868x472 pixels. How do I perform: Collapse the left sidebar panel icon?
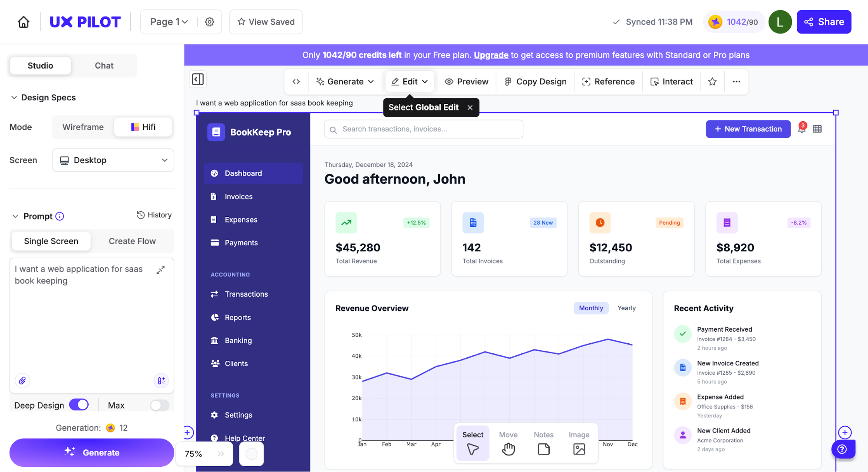[x=198, y=79]
